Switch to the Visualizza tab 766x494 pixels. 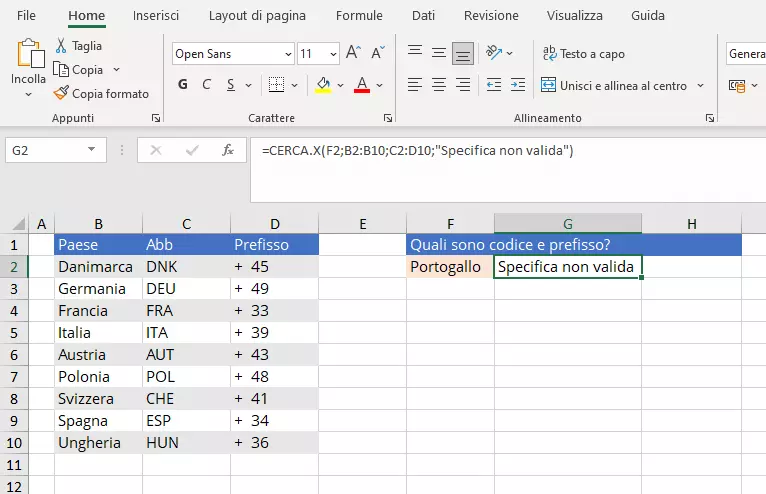[574, 16]
